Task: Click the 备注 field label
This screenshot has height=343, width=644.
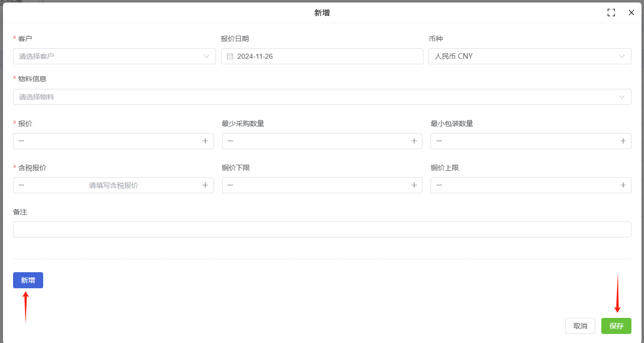Action: coord(20,212)
